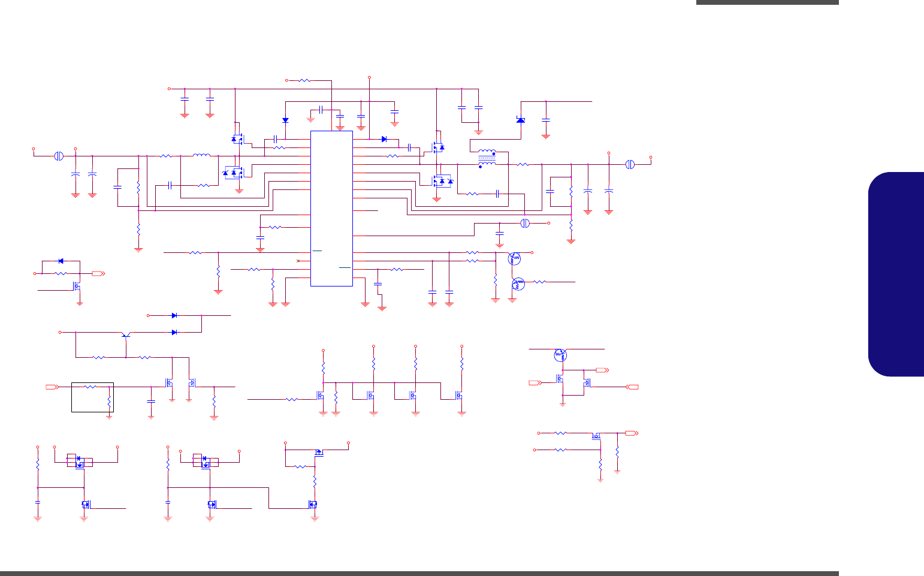Select the no-connect X mark beside the IC
Viewport: 924px width, 576px height.
(298, 261)
